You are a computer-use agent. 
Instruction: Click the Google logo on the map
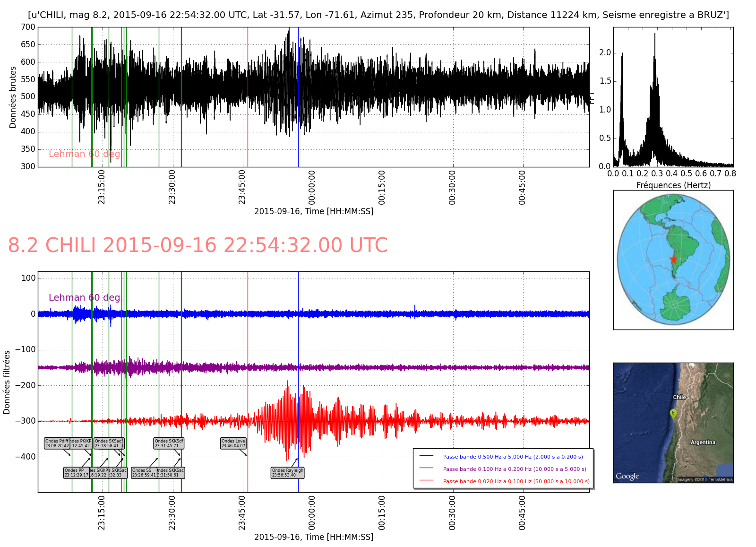[627, 476]
